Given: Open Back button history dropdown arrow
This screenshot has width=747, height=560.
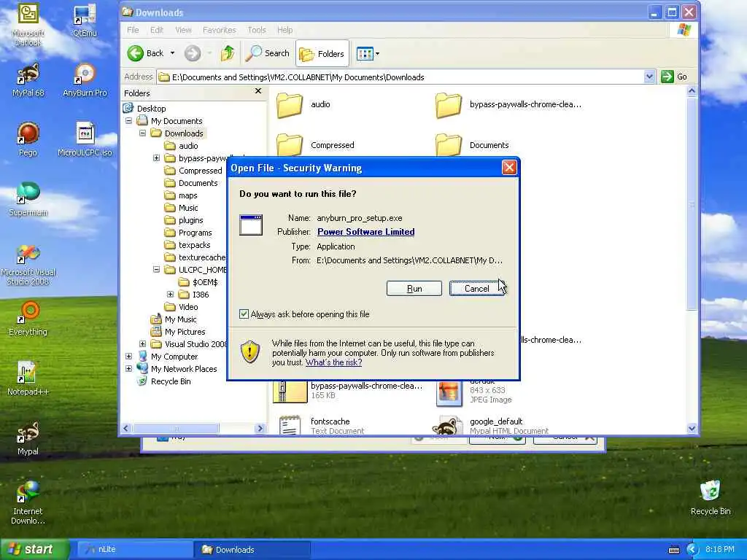Looking at the screenshot, I should pos(172,53).
